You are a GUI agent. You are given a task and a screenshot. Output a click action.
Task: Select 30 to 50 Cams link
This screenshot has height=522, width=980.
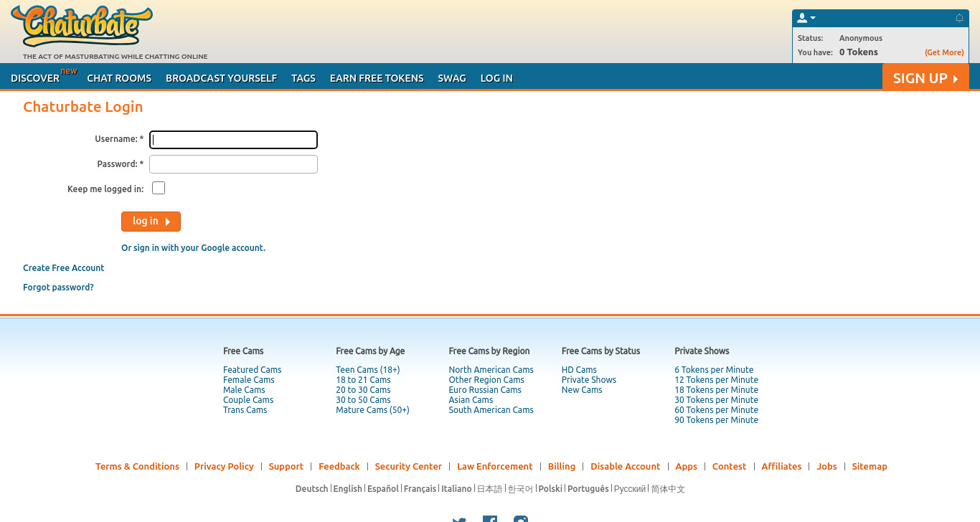pyautogui.click(x=363, y=400)
